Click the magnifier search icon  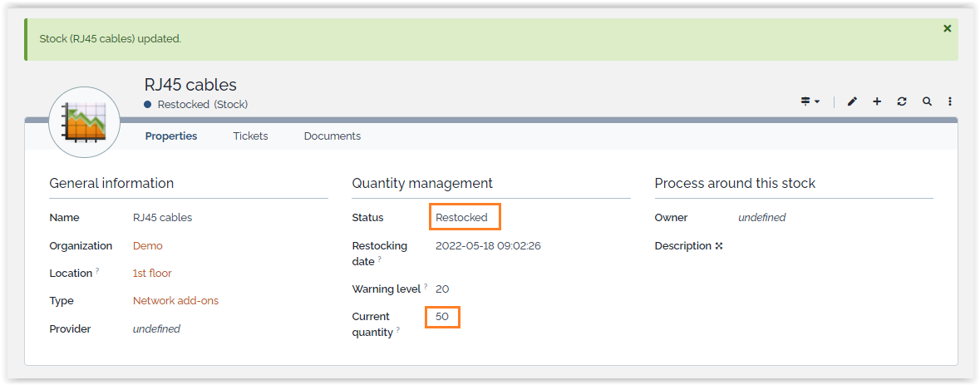tap(927, 101)
